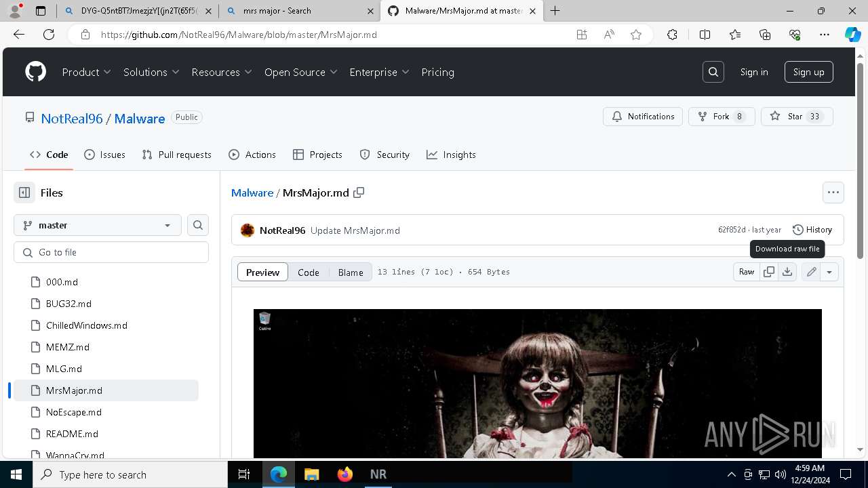868x488 pixels.
Task: Open browser Extensions puzzle icon
Action: click(672, 35)
